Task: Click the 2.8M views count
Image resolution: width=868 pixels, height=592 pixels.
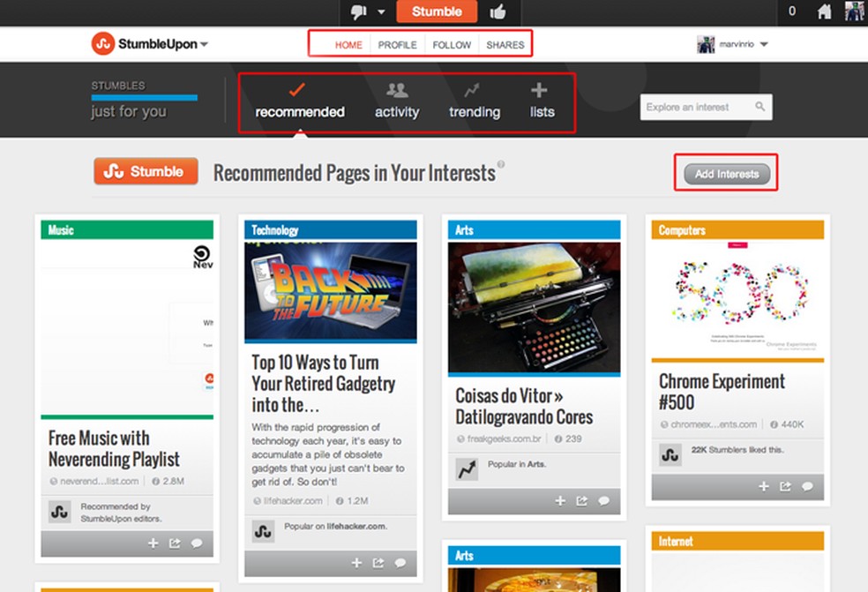Action: [x=168, y=481]
